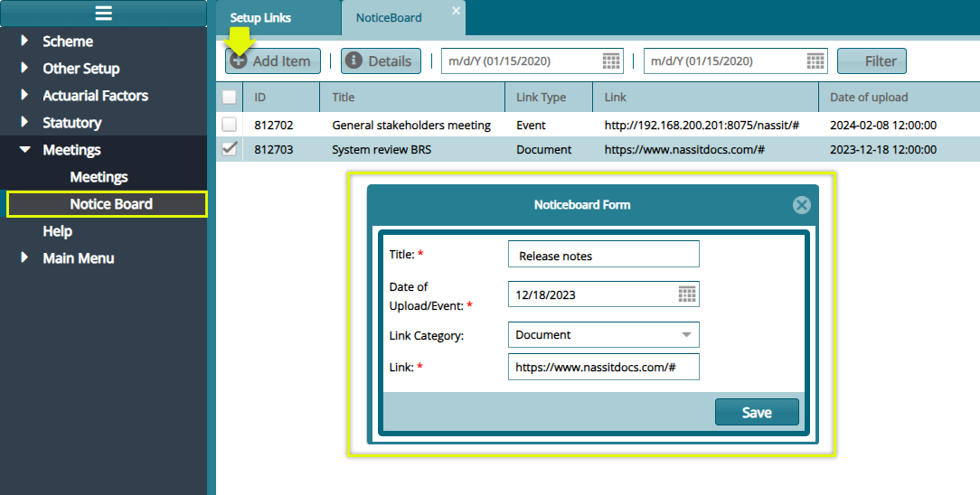Switch to the Setup Links tab
The width and height of the screenshot is (980, 495).
260,18
